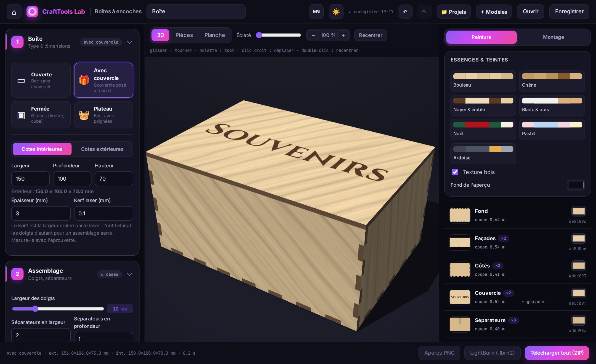
Task: Select the Plateau basket box type
Action: tap(103, 115)
